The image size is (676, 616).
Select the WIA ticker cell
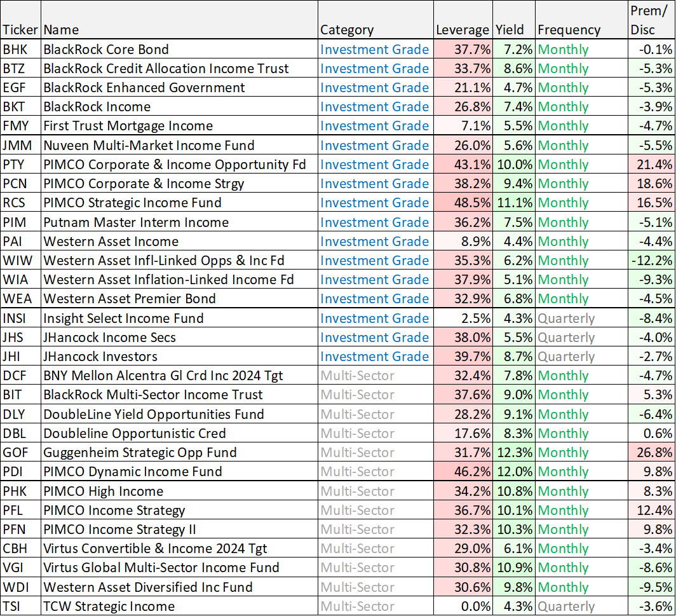[x=20, y=279]
